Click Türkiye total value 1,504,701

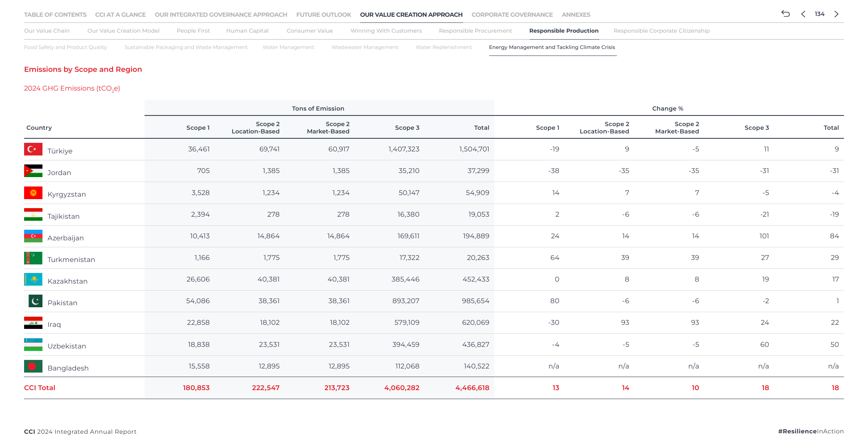click(x=474, y=149)
